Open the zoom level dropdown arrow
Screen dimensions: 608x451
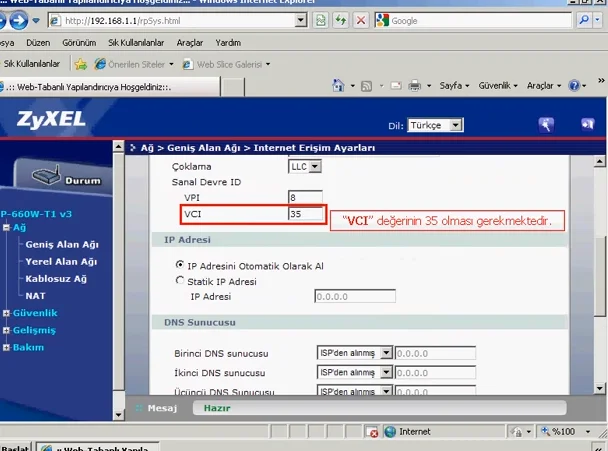pos(588,432)
